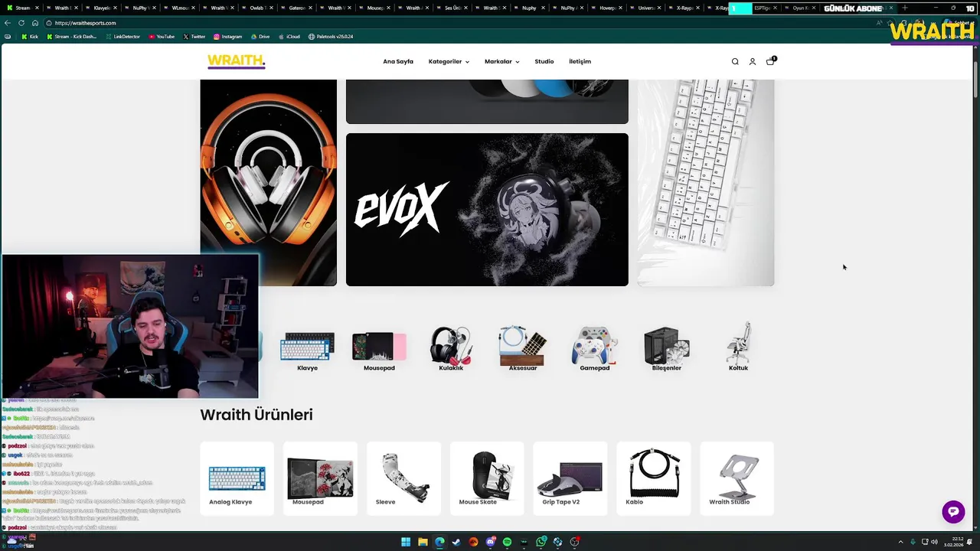
Task: Open the Wraith Studio product card
Action: pos(737,478)
